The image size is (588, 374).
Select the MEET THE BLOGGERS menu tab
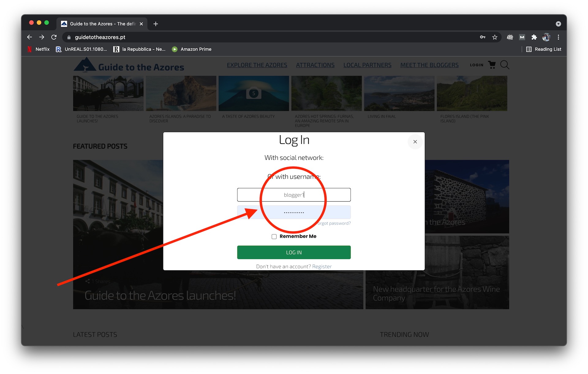point(429,64)
